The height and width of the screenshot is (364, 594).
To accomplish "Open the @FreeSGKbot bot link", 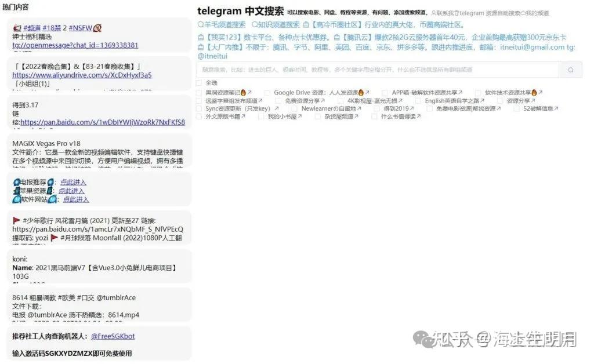I will coord(113,336).
